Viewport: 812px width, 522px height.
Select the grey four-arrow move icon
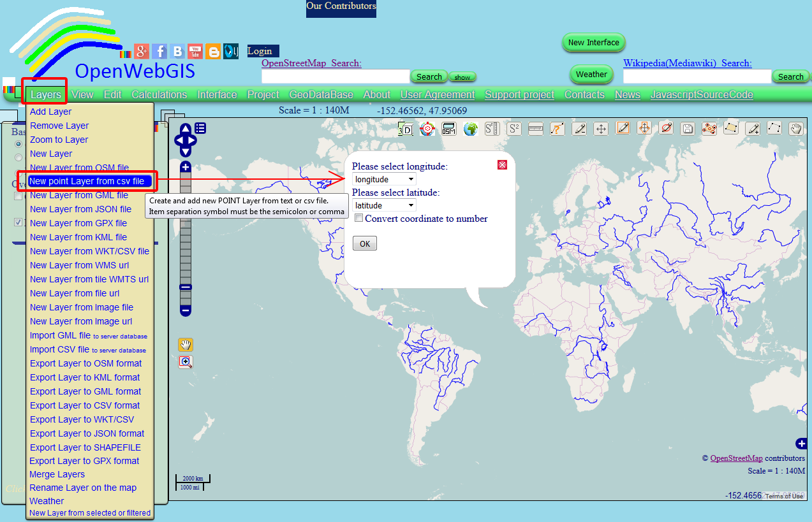point(601,129)
